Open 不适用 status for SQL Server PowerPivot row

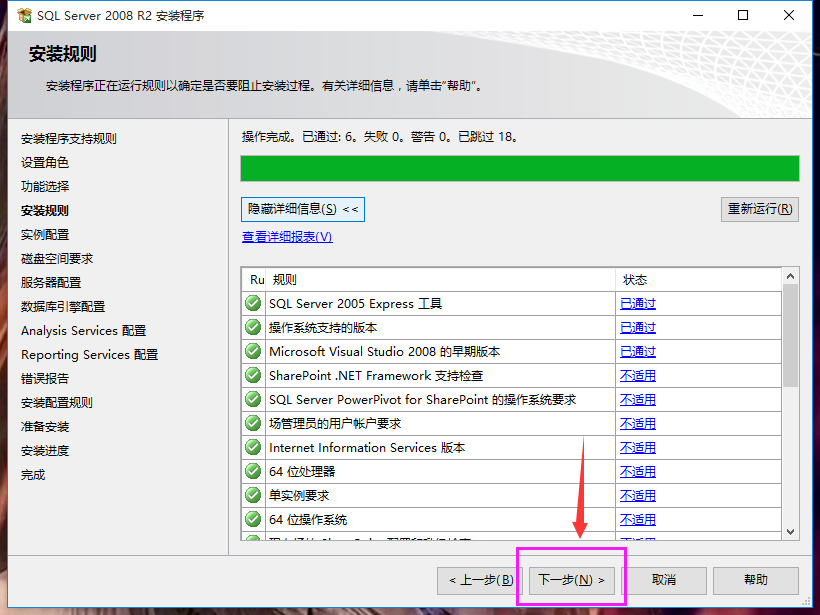(x=637, y=400)
